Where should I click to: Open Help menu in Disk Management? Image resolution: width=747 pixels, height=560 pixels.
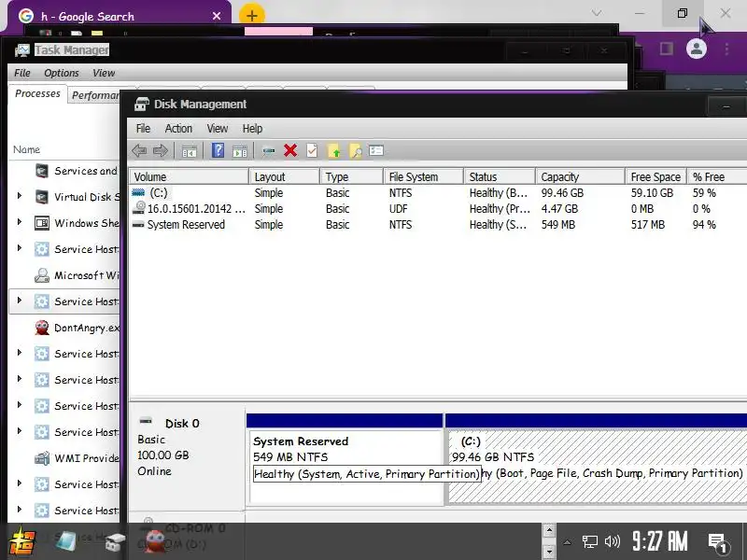pos(252,129)
